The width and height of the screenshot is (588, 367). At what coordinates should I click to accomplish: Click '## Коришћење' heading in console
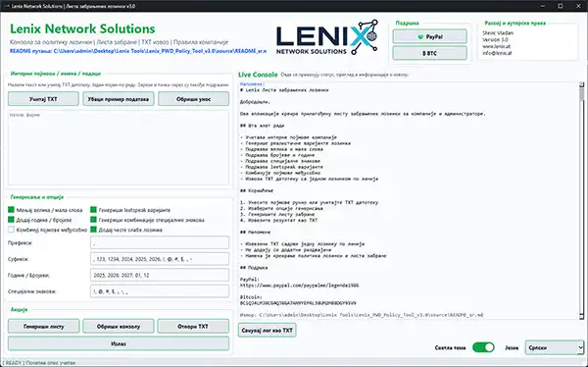click(x=257, y=190)
